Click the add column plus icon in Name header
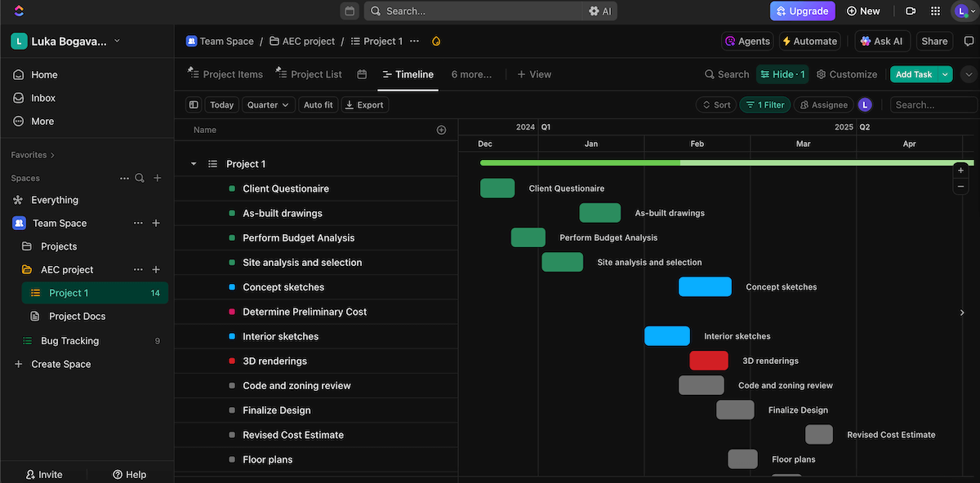The width and height of the screenshot is (980, 483). pos(441,130)
